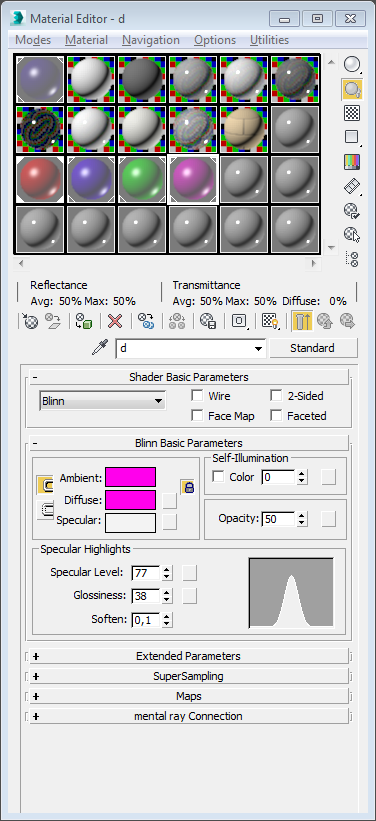Viewport: 376px width, 821px height.
Task: Click Put Material to Scene icon
Action: click(53, 321)
